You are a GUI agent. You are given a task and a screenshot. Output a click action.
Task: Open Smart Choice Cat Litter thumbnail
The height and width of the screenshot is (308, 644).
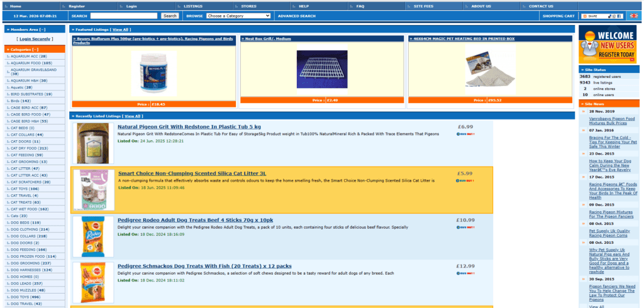(x=93, y=190)
